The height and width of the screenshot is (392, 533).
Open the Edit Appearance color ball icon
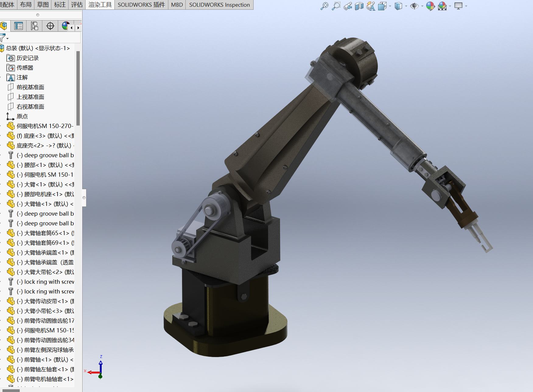(430, 6)
